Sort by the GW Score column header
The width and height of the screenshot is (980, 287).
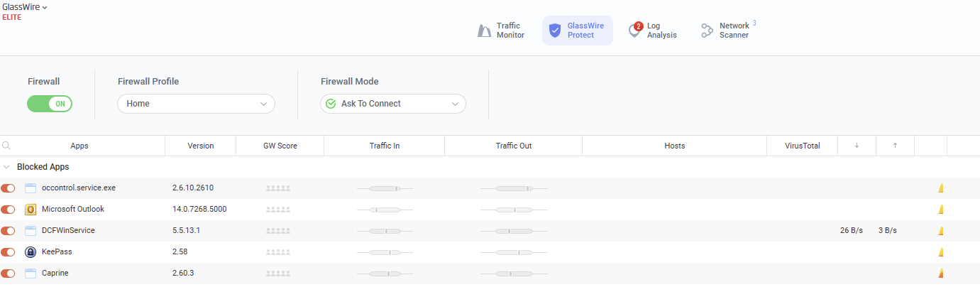click(280, 146)
